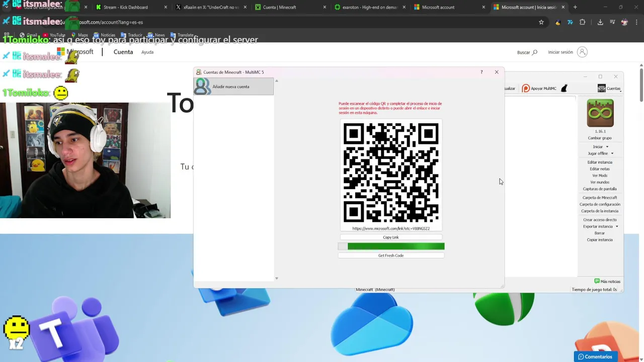Click the Get Fresh Code button
Screen dimensions: 644x362
pyautogui.click(x=391, y=255)
